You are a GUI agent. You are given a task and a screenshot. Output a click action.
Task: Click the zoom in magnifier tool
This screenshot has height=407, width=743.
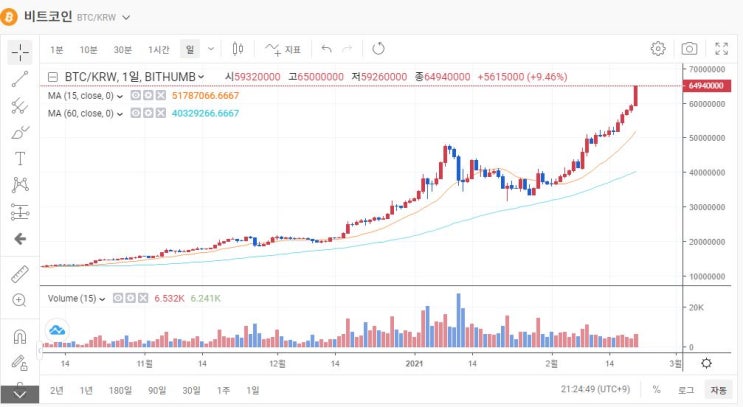pos(19,300)
